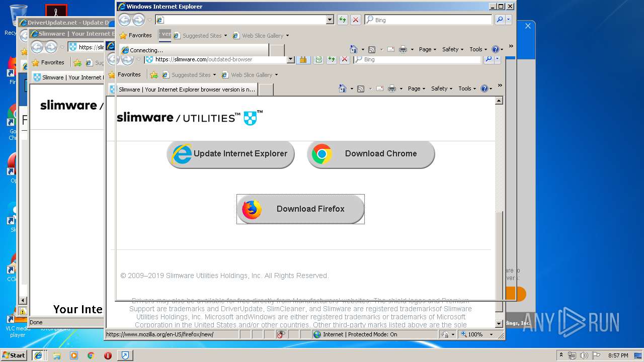
Task: Click the security lock icon beside slimware.com address
Action: pos(303,59)
